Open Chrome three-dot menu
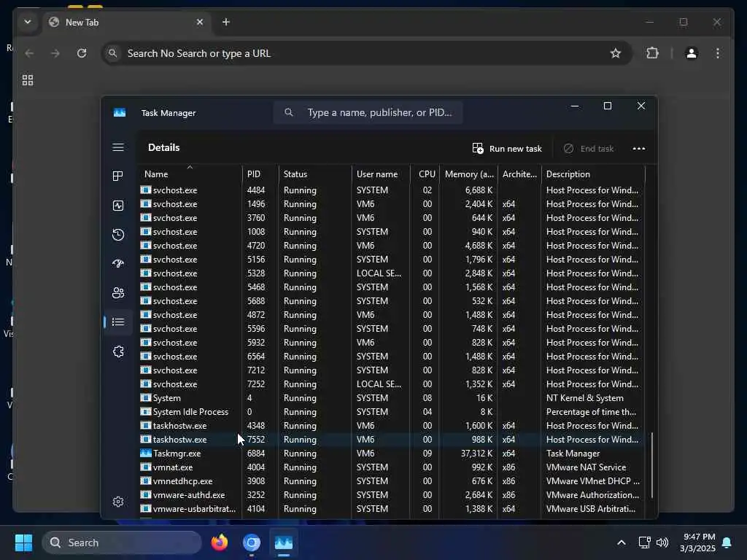The width and height of the screenshot is (747, 560). (718, 52)
